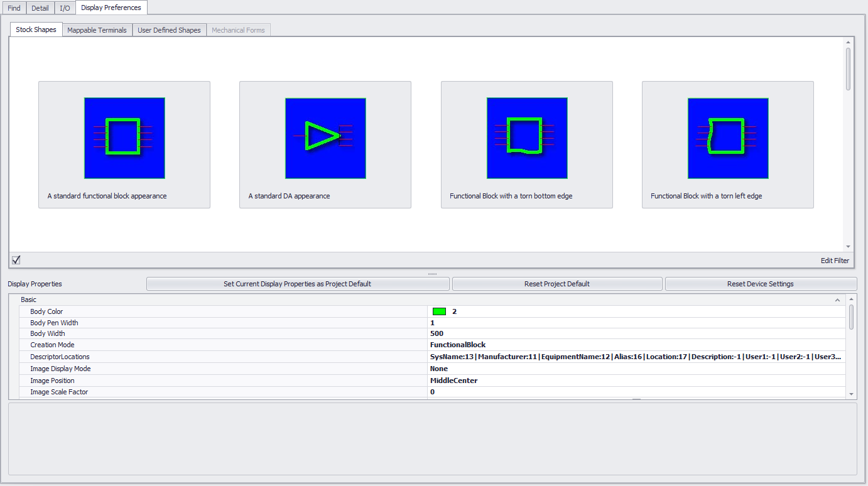Select the Display Preferences tab
The width and height of the screenshot is (868, 486).
click(111, 8)
